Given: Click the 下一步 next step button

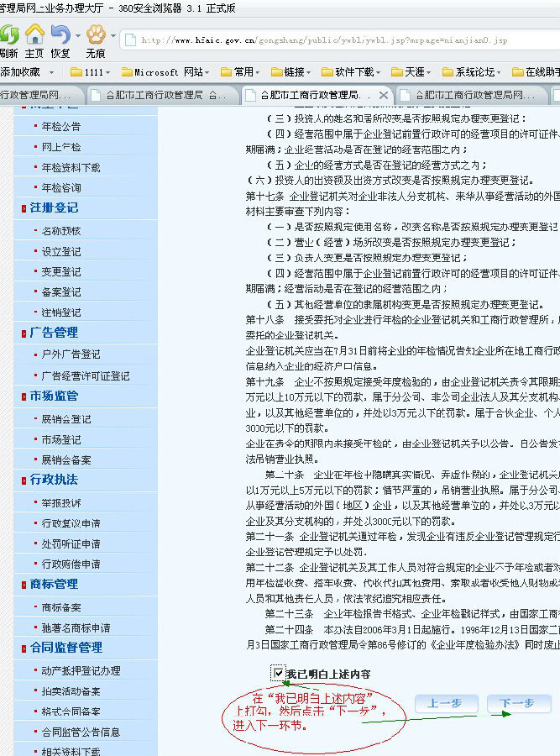Looking at the screenshot, I should (x=519, y=703).
